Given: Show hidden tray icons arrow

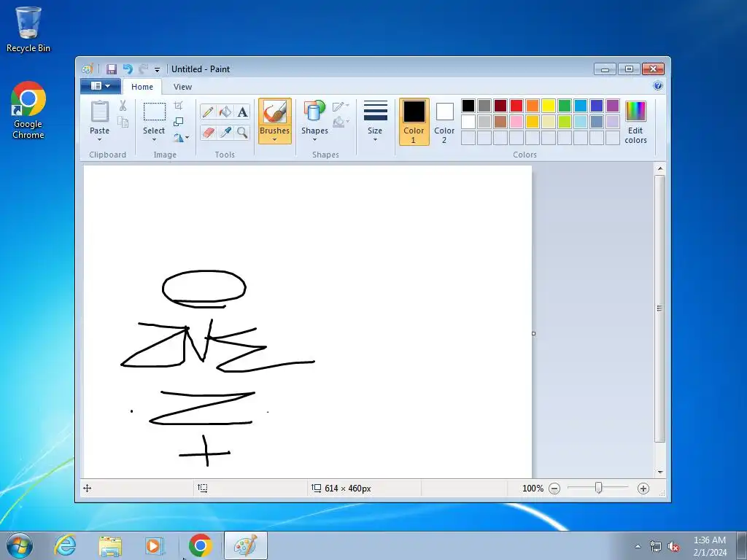Looking at the screenshot, I should [x=638, y=546].
